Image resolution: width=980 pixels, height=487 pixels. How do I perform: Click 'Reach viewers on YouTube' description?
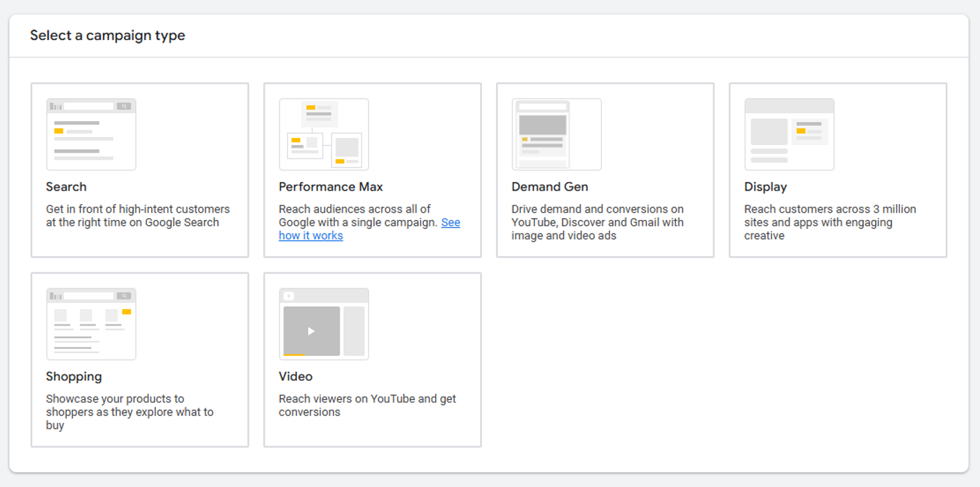367,405
